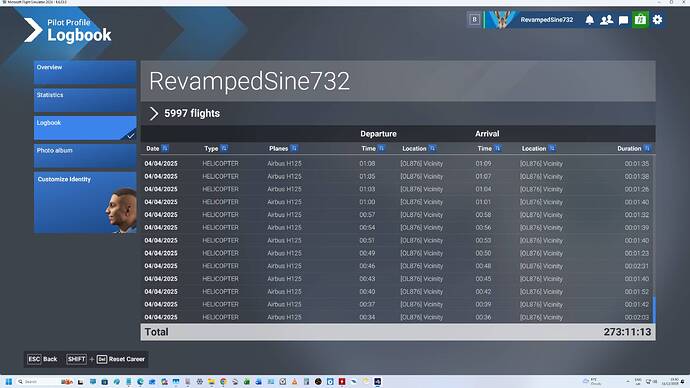Expand the 5997 flights chevron
Image resolution: width=690 pixels, height=388 pixels.
coord(154,113)
